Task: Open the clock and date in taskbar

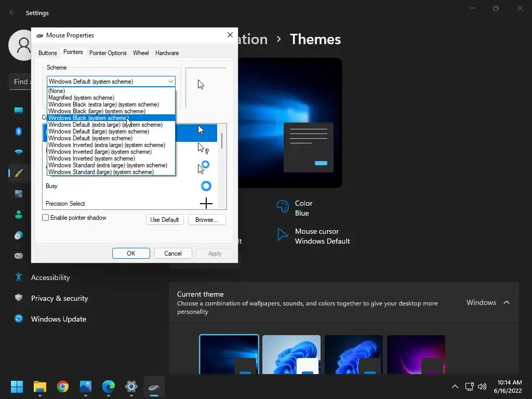Action: click(508, 387)
